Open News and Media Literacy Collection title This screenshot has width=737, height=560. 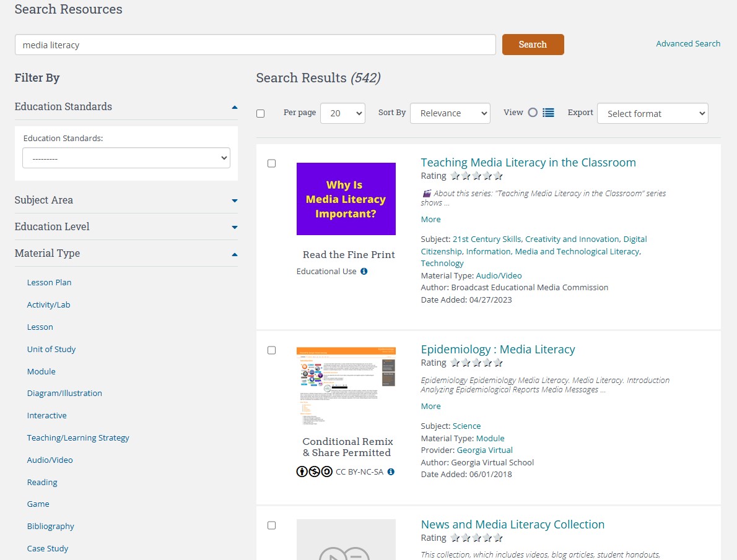[x=513, y=524]
